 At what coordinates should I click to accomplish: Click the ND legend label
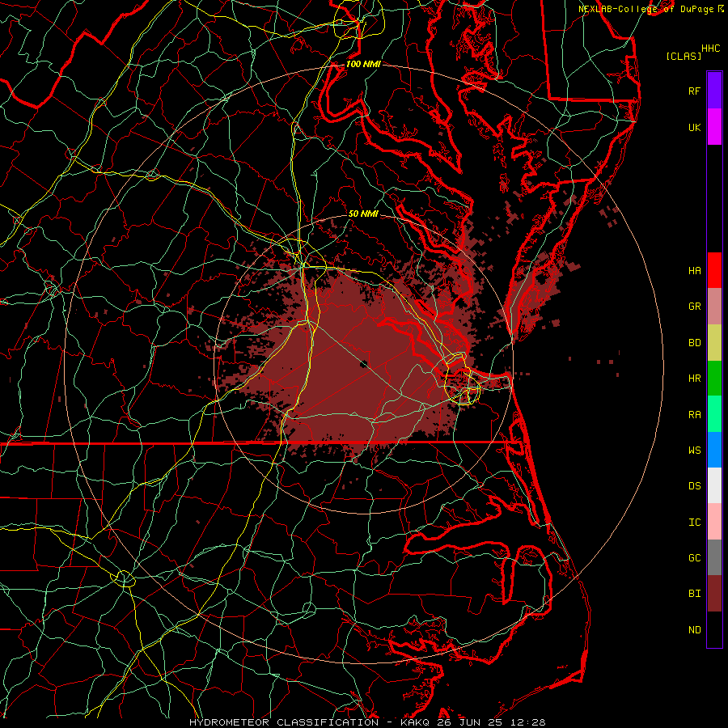pos(694,630)
